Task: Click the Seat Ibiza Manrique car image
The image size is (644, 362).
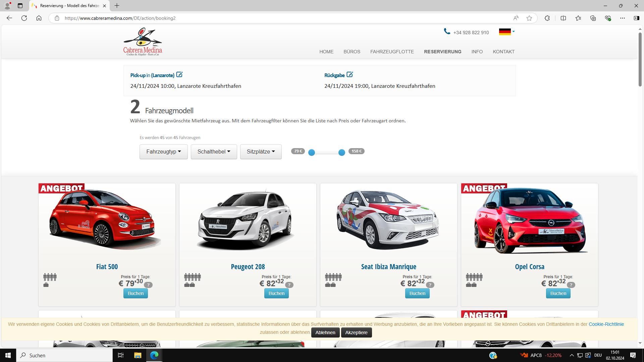Action: pyautogui.click(x=388, y=220)
